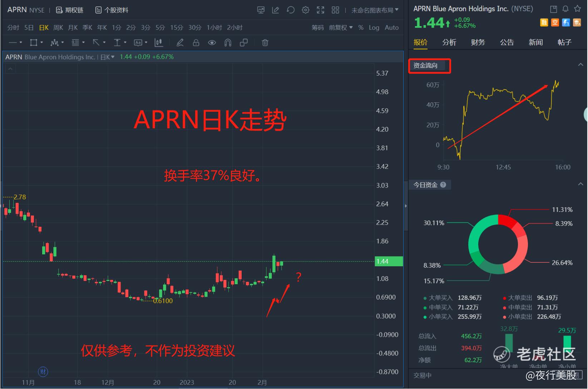The height and width of the screenshot is (389, 588).
Task: Click the 资金流向 capital flow label
Action: click(x=425, y=65)
